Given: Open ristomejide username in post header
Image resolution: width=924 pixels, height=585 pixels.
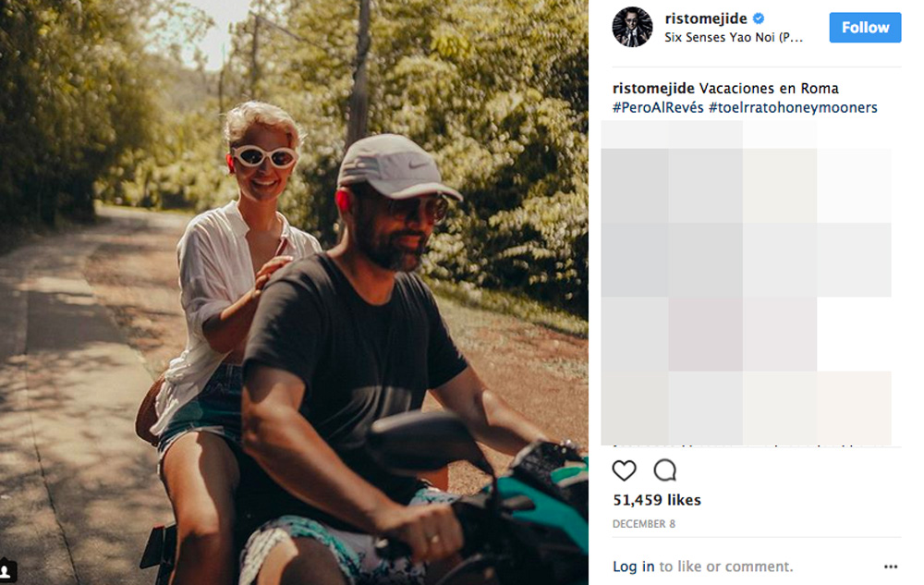Looking at the screenshot, I should (x=706, y=19).
